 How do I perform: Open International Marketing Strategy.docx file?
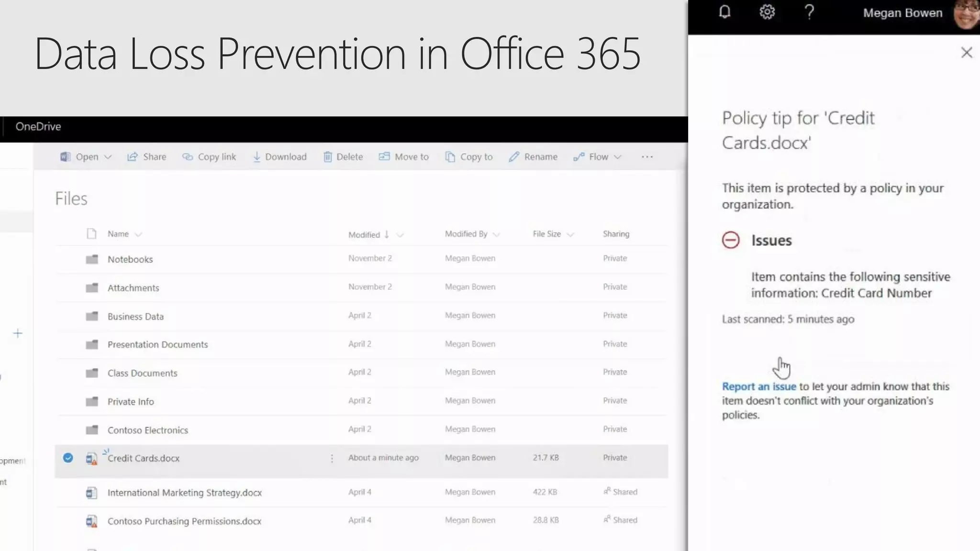pyautogui.click(x=184, y=493)
